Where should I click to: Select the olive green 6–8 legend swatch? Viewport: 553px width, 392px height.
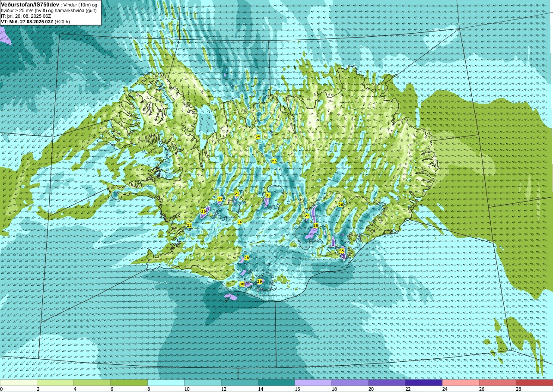coord(129,383)
